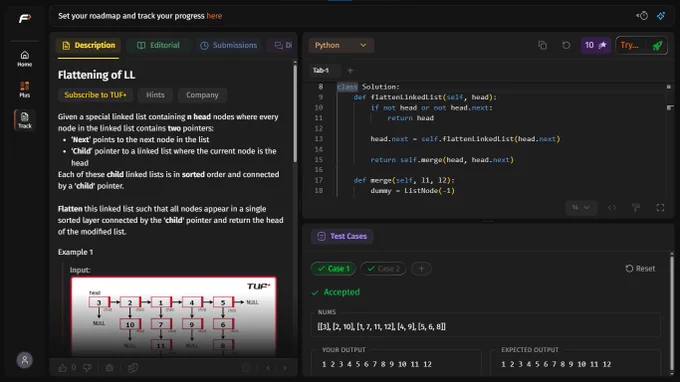The width and height of the screenshot is (680, 382).
Task: Click the EXPECTED OUTPUT values
Action: point(556,364)
